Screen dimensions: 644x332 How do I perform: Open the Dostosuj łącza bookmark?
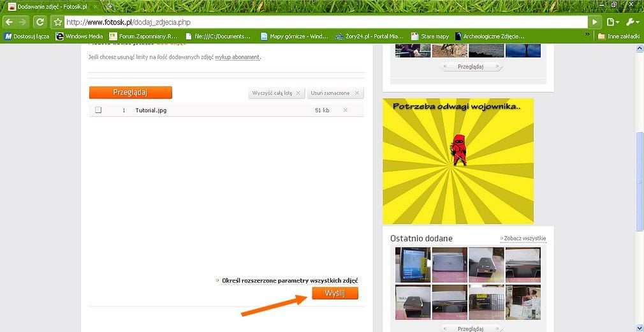[x=27, y=36]
